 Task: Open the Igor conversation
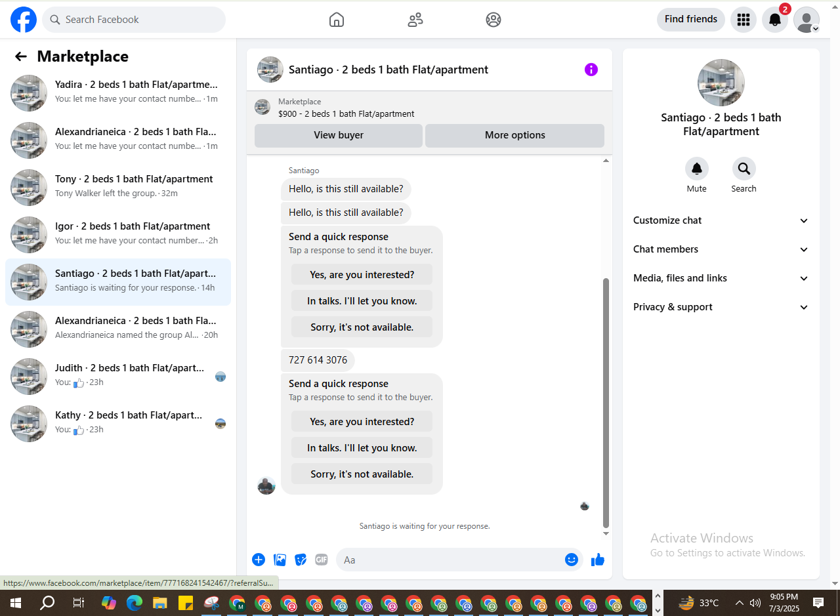(118, 235)
